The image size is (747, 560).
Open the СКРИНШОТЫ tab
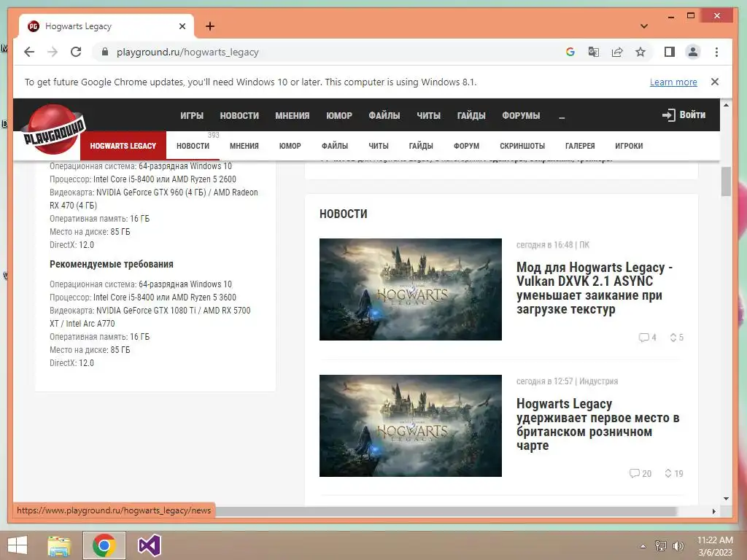[522, 146]
